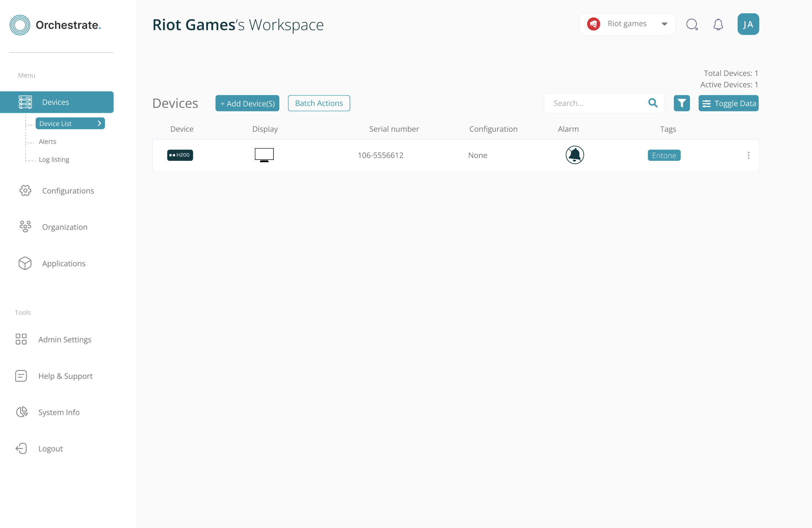This screenshot has height=528, width=812.
Task: Click the Entone tag
Action: click(x=664, y=155)
